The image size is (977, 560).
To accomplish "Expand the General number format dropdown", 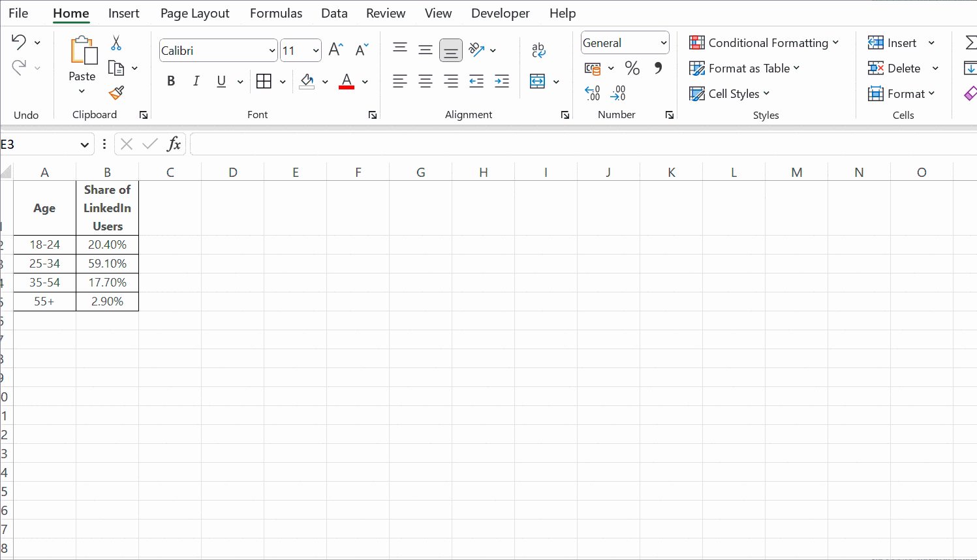I will point(663,43).
